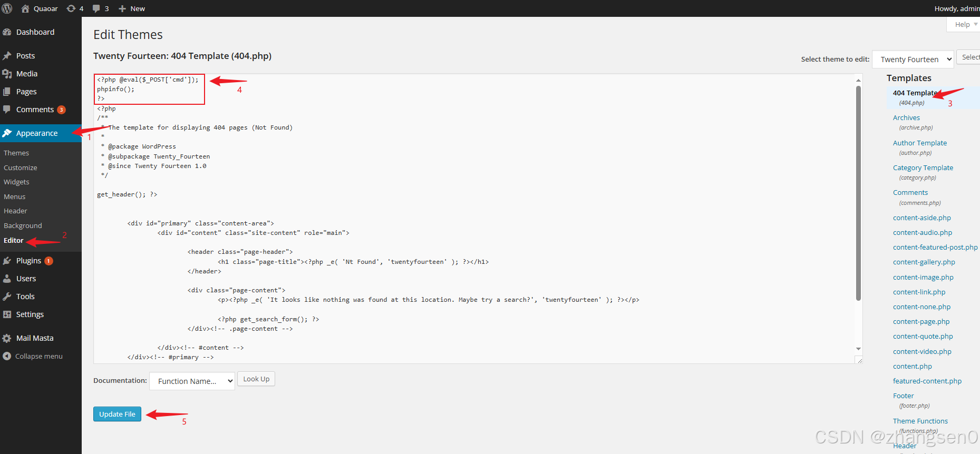The height and width of the screenshot is (454, 980).
Task: Click the editor scrollbar down arrow
Action: coord(858,349)
